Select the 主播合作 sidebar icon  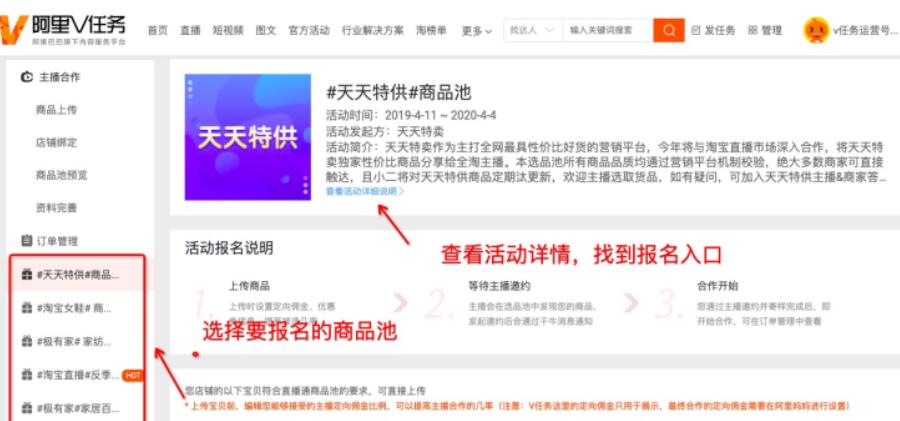click(x=26, y=77)
